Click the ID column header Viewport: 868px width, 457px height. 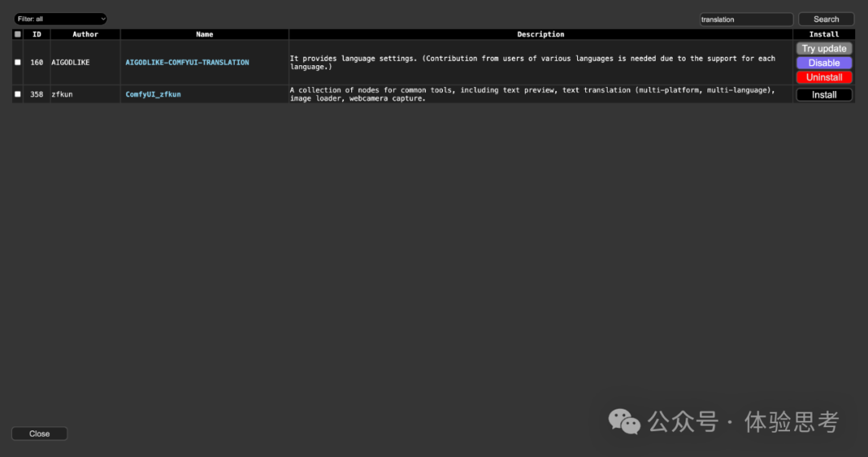tap(36, 35)
